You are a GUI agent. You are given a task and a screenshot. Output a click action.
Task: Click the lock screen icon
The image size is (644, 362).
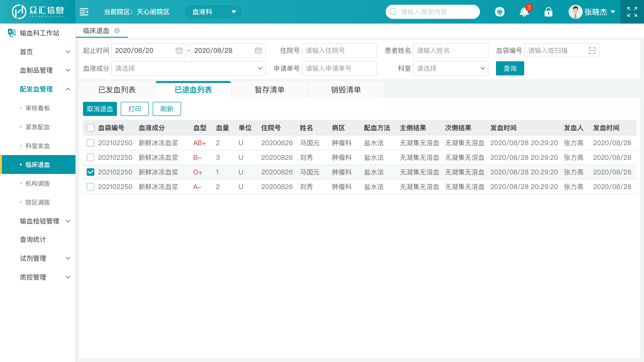pyautogui.click(x=548, y=12)
